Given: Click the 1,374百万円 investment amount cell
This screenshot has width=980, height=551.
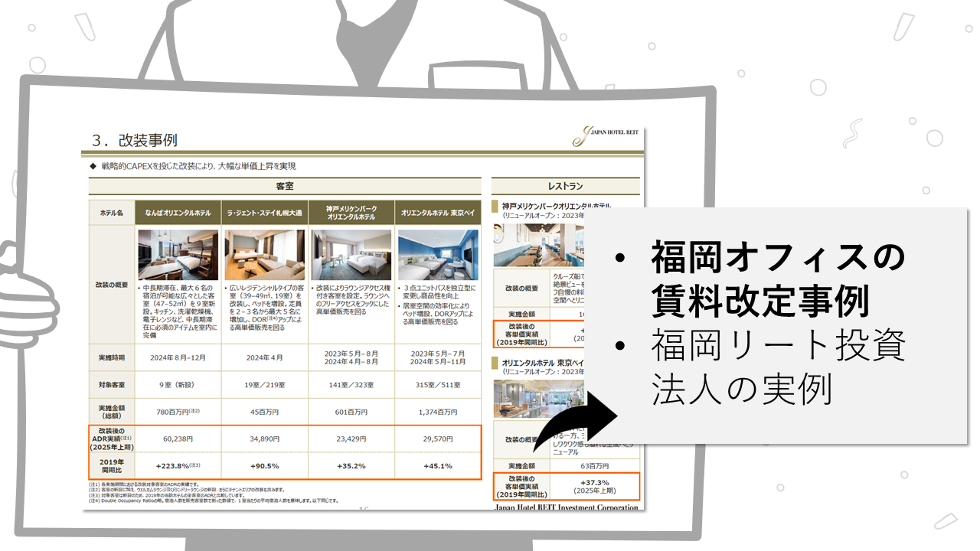Looking at the screenshot, I should point(438,412).
